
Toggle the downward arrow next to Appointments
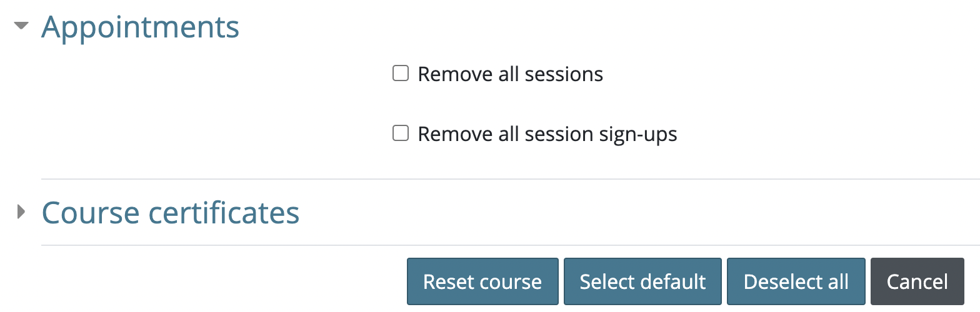click(x=22, y=27)
